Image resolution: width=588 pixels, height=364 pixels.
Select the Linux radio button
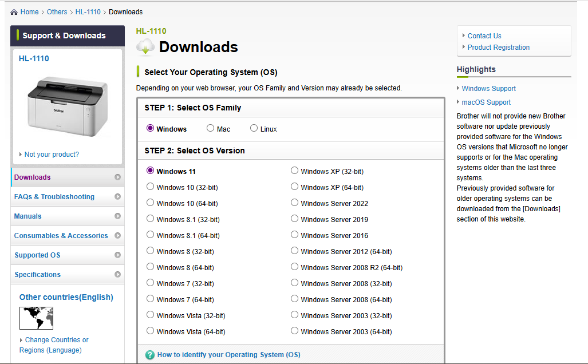point(254,129)
